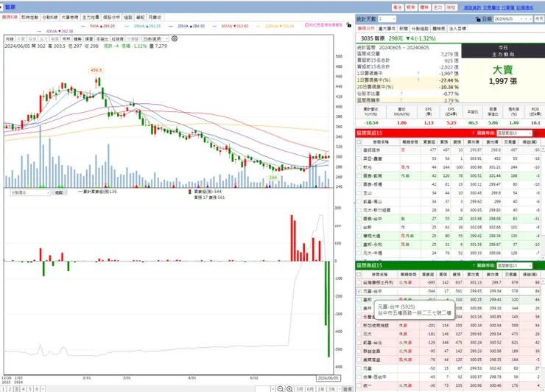Screen dimensions: 545x392
Task: Click help icon for 區間周轉率 row
Action: [401, 100]
